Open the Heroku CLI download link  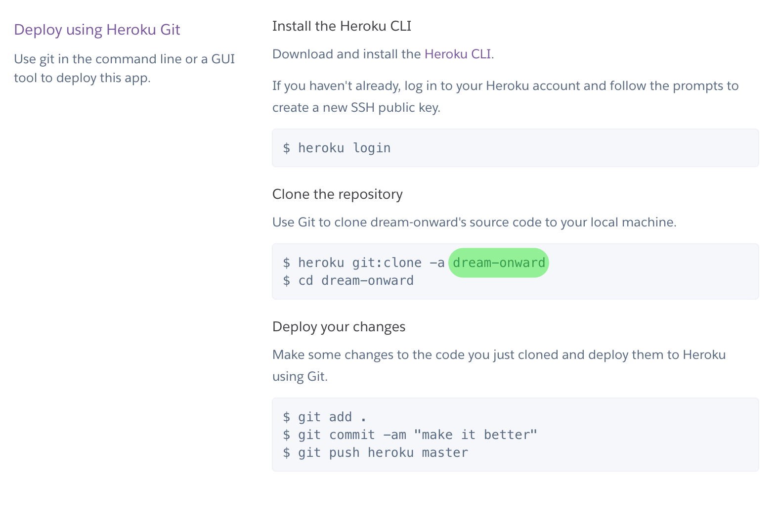pos(458,54)
